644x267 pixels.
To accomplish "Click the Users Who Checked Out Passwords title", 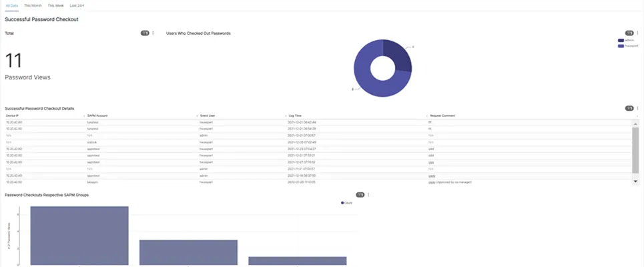I will point(198,33).
